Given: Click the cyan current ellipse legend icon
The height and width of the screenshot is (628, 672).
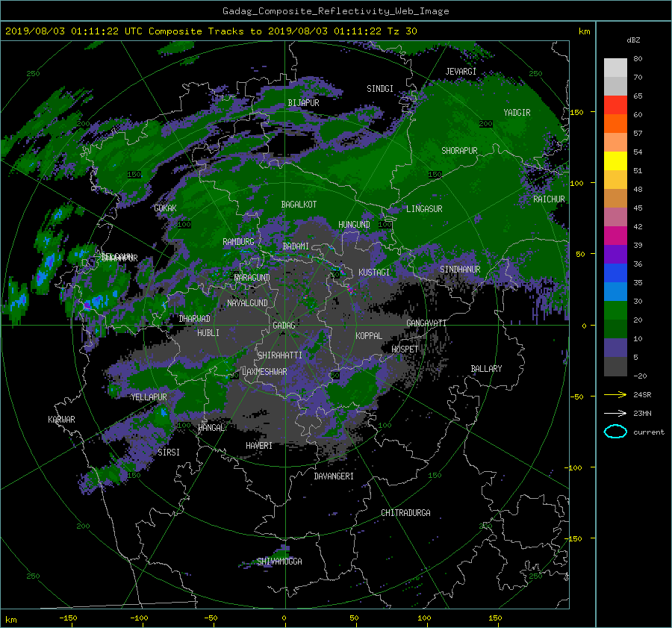Looking at the screenshot, I should coord(615,432).
